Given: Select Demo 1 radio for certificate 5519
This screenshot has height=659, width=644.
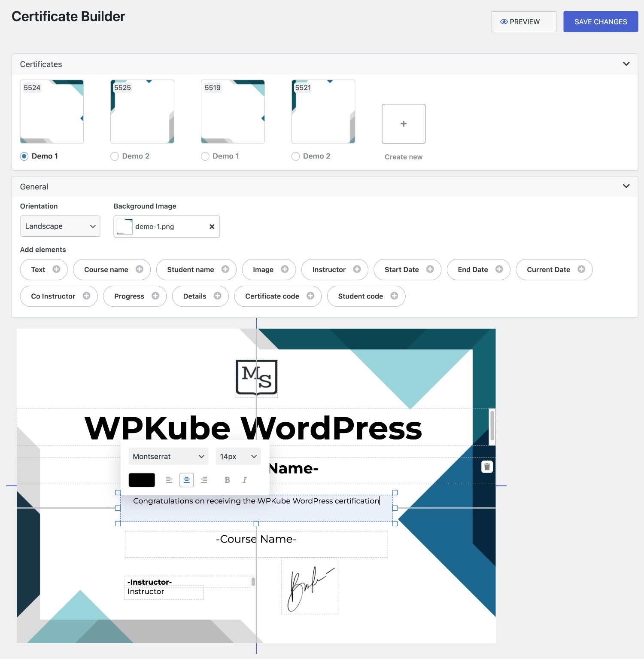Looking at the screenshot, I should [205, 156].
